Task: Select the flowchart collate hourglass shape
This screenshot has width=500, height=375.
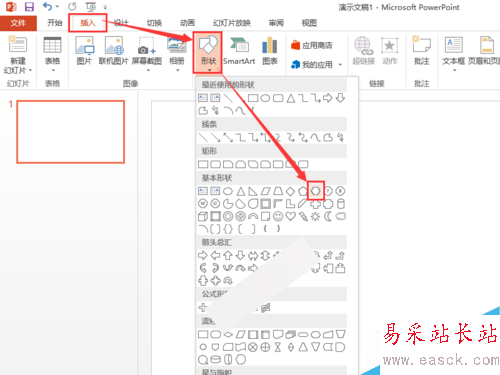Action: tap(278, 347)
